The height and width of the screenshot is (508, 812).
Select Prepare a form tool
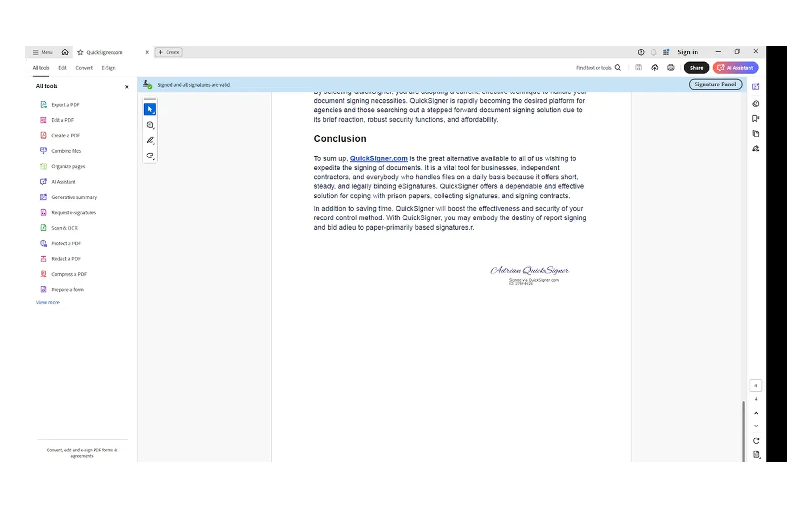(62, 290)
